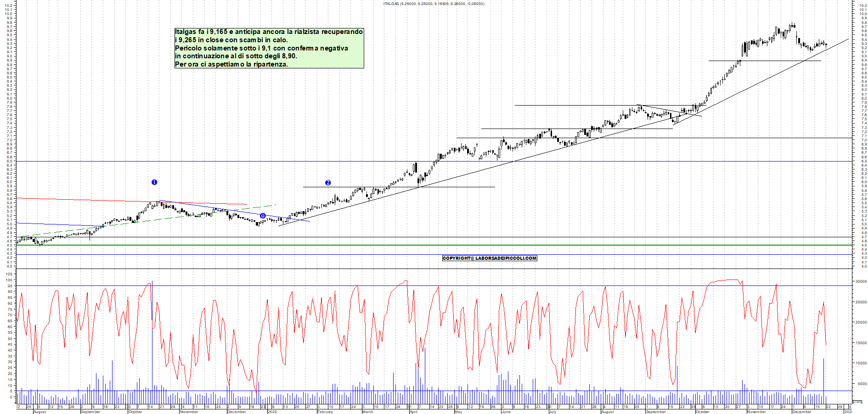Select the February axis label
This screenshot has height=414, width=868.
324,412
